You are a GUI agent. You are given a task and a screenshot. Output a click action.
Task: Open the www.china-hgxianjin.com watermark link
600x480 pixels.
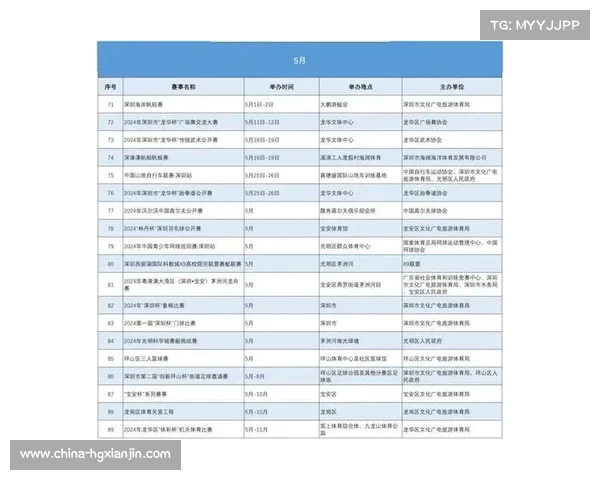96,454
